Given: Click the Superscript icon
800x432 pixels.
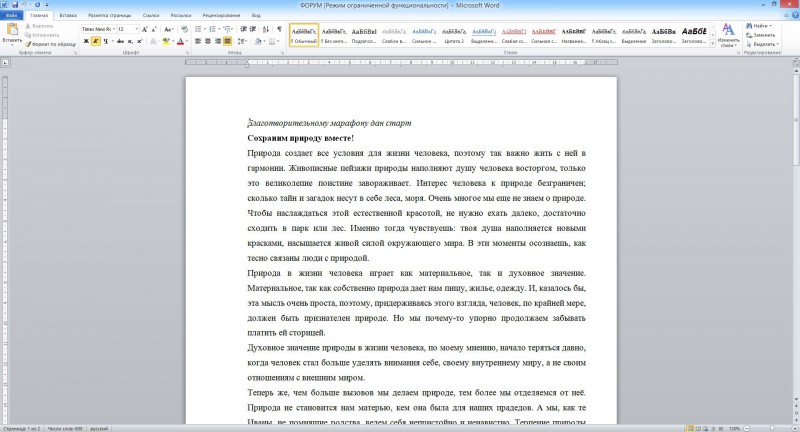Looking at the screenshot, I should (139, 41).
